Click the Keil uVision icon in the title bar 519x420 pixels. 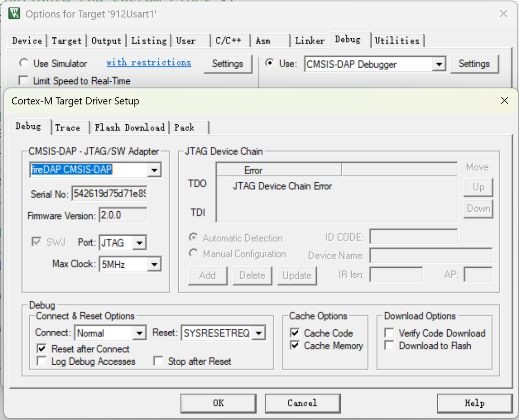tap(14, 14)
